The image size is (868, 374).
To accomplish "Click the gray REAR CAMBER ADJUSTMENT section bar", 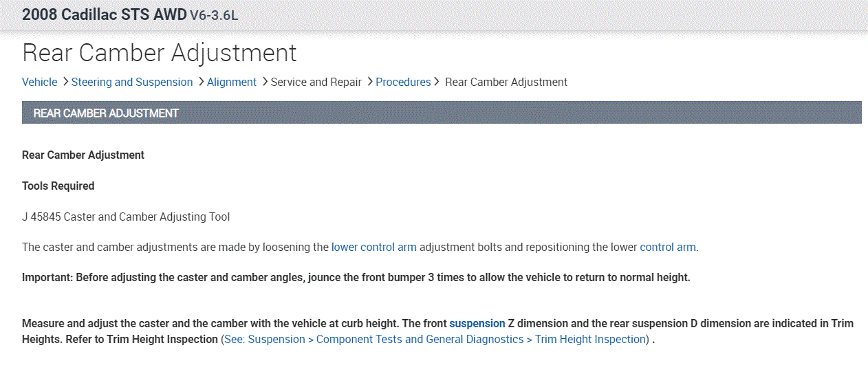I will 442,113.
